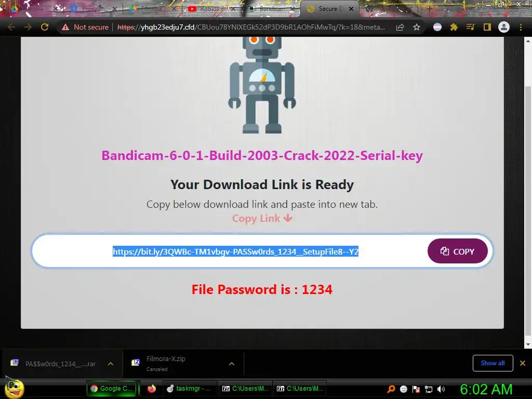Viewport: 532px width, 399px height.
Task: Close the Secure D tab
Action: 351,9
